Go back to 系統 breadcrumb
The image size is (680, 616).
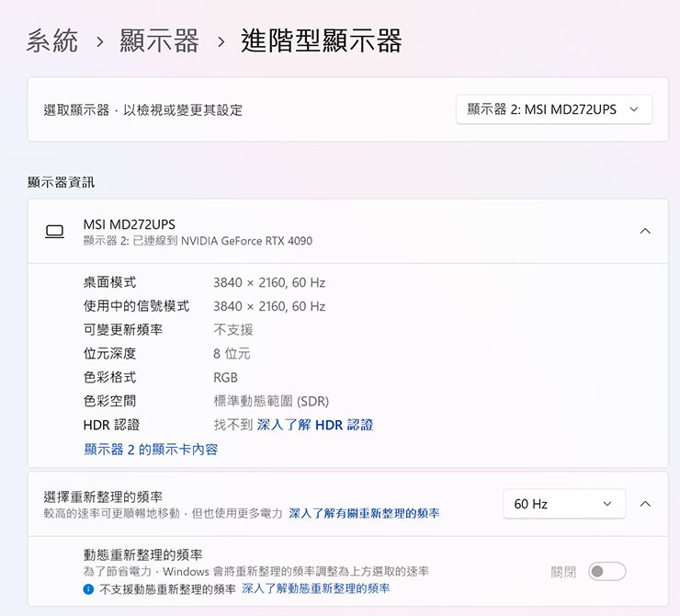click(52, 41)
